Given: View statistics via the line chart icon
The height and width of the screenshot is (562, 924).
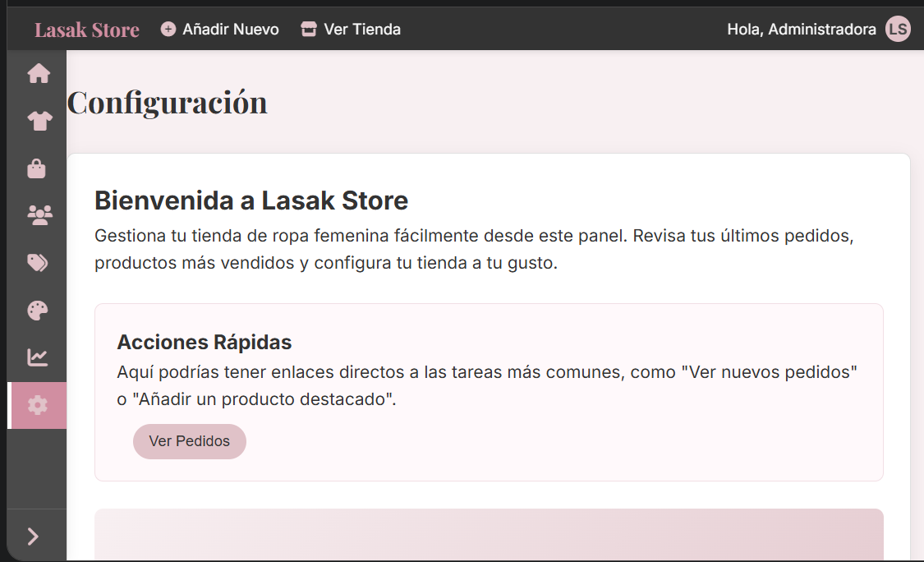Looking at the screenshot, I should [38, 357].
